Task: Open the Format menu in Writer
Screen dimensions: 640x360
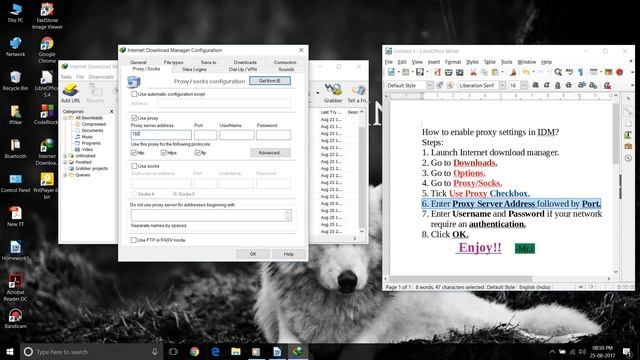Action: pyautogui.click(x=453, y=62)
